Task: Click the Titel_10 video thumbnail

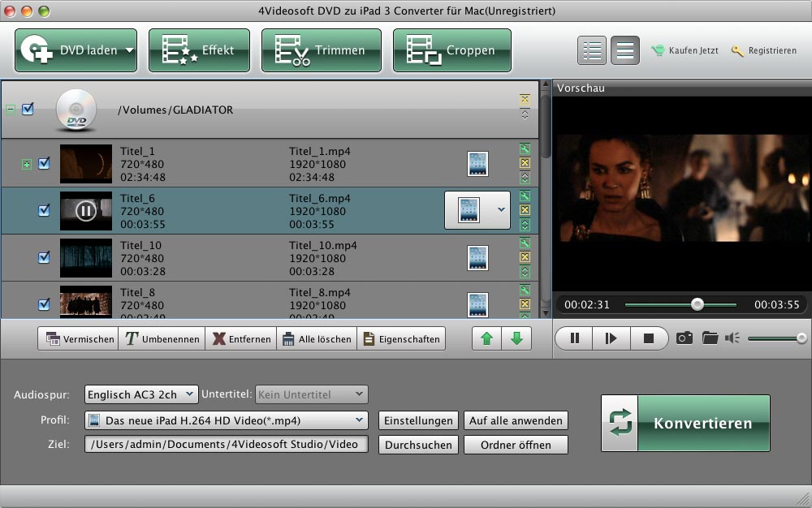Action: coord(86,258)
